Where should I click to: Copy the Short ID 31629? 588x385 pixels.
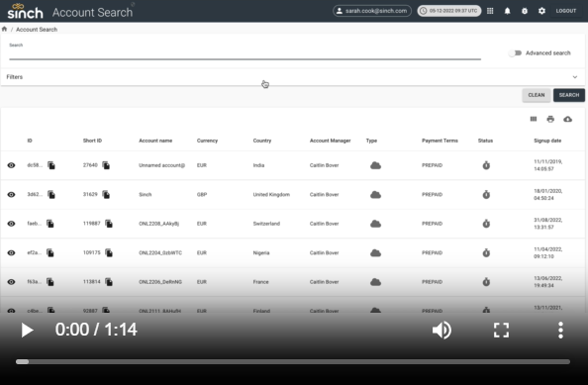(106, 195)
